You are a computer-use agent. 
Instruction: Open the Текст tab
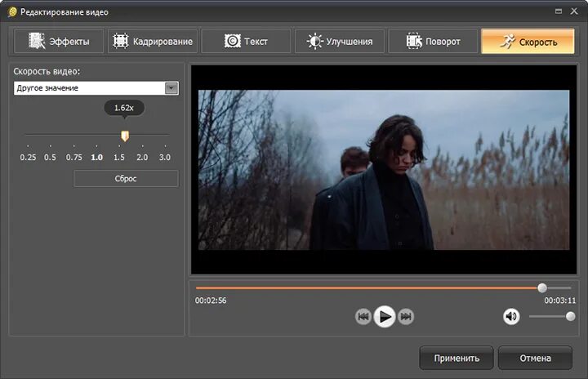[x=246, y=42]
